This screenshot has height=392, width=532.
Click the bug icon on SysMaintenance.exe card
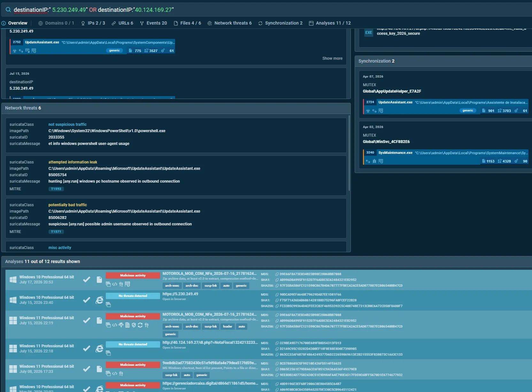click(x=374, y=161)
